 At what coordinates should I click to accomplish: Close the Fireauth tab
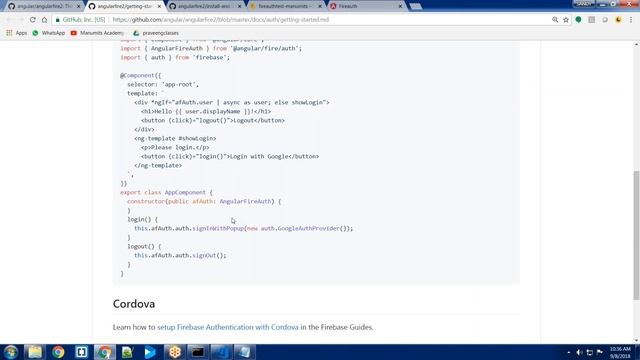coord(400,6)
